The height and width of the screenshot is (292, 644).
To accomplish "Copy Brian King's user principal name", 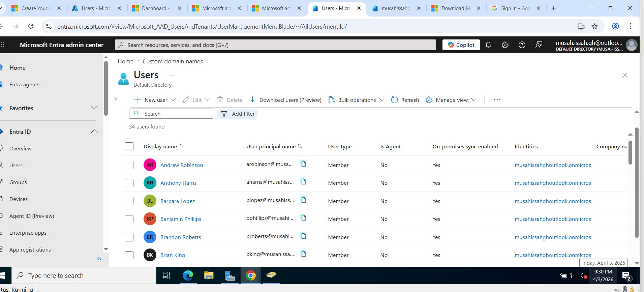I will 303,254.
